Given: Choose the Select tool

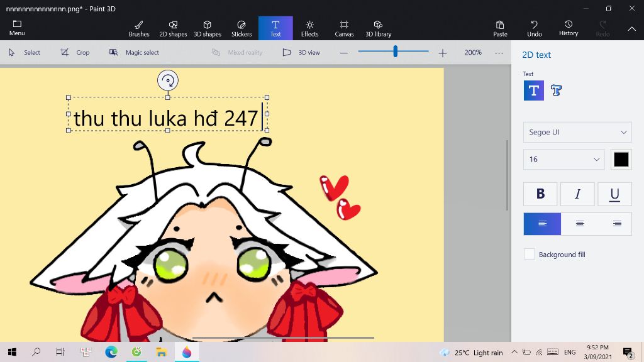Looking at the screenshot, I should pos(25,53).
